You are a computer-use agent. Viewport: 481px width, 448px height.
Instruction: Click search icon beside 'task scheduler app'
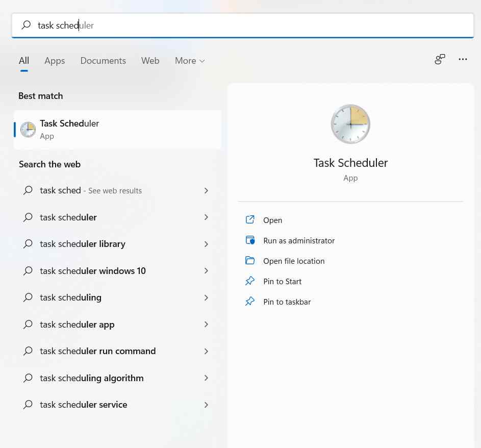point(28,325)
